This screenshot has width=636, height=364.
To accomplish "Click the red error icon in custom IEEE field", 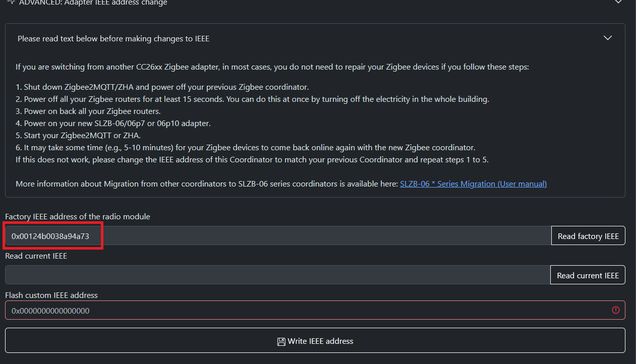I will [615, 310].
